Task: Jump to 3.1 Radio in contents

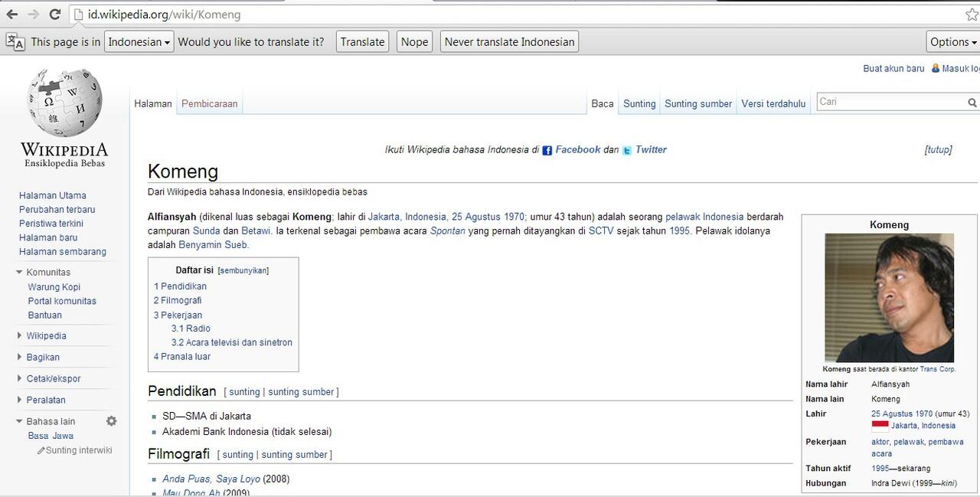Action: pos(191,329)
